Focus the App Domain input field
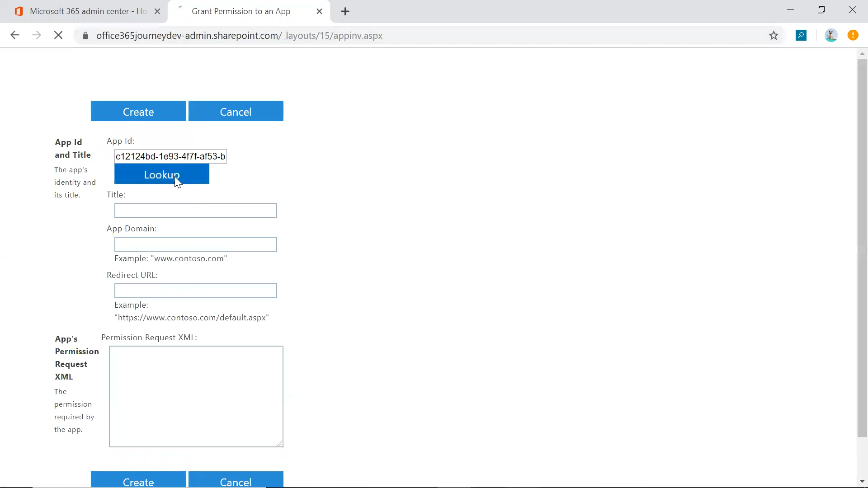The height and width of the screenshot is (488, 868). pos(196,244)
